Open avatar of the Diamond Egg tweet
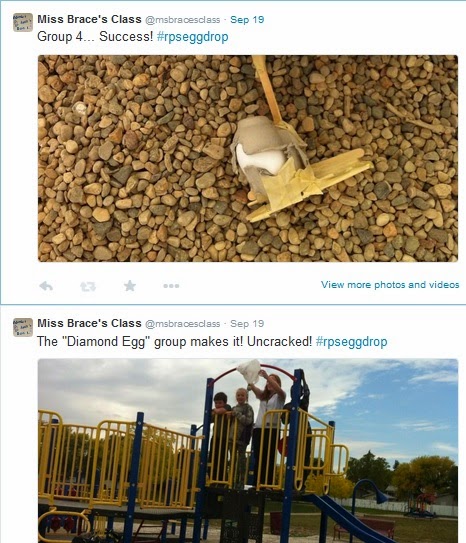The image size is (466, 543). click(x=23, y=327)
